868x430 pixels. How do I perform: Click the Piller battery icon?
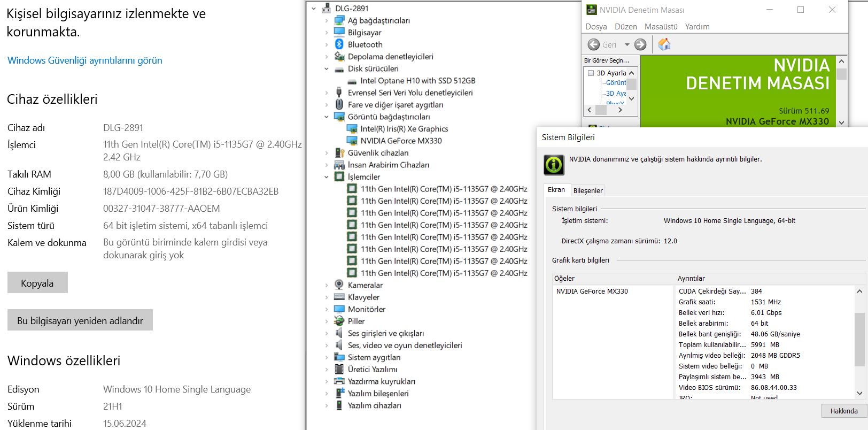(339, 321)
